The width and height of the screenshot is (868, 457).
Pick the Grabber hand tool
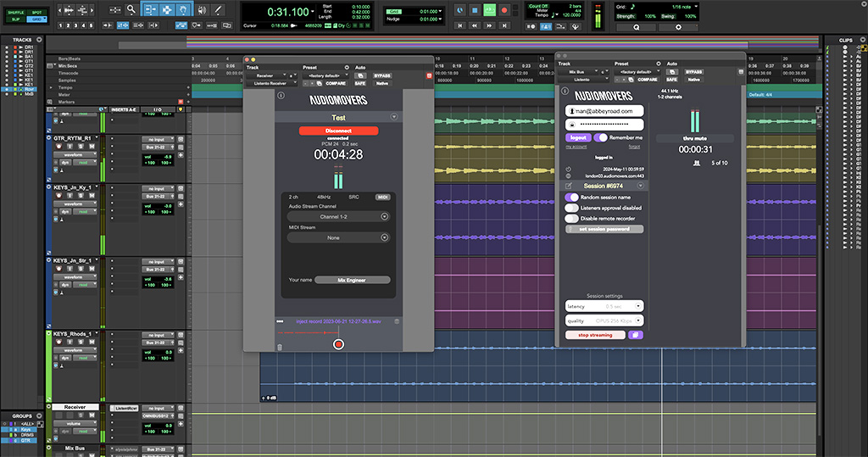click(x=183, y=10)
